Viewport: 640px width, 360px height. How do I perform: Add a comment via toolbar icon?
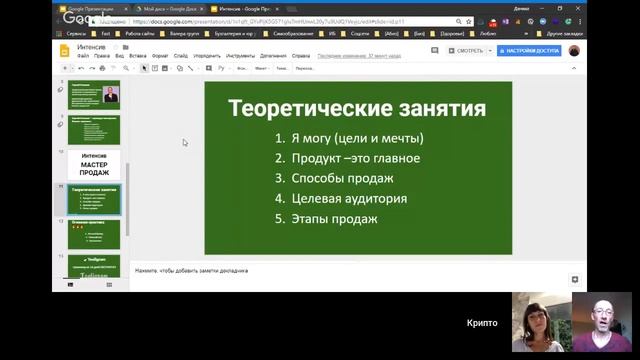[209, 69]
